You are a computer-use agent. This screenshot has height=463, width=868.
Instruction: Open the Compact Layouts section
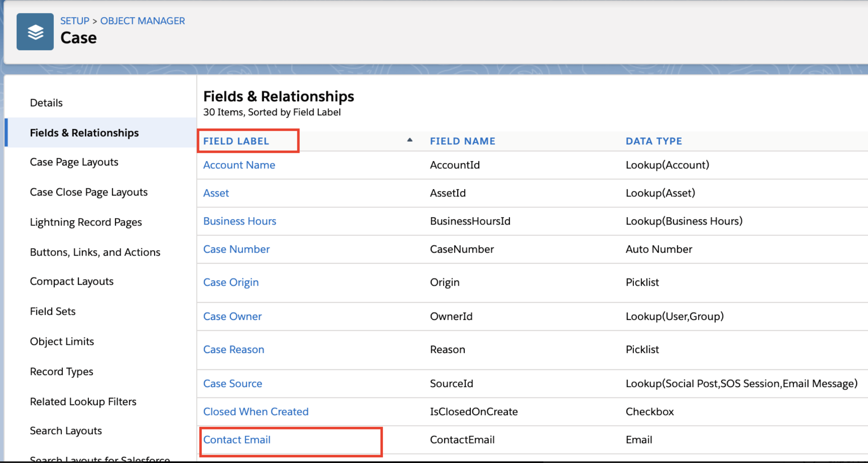[x=71, y=281]
